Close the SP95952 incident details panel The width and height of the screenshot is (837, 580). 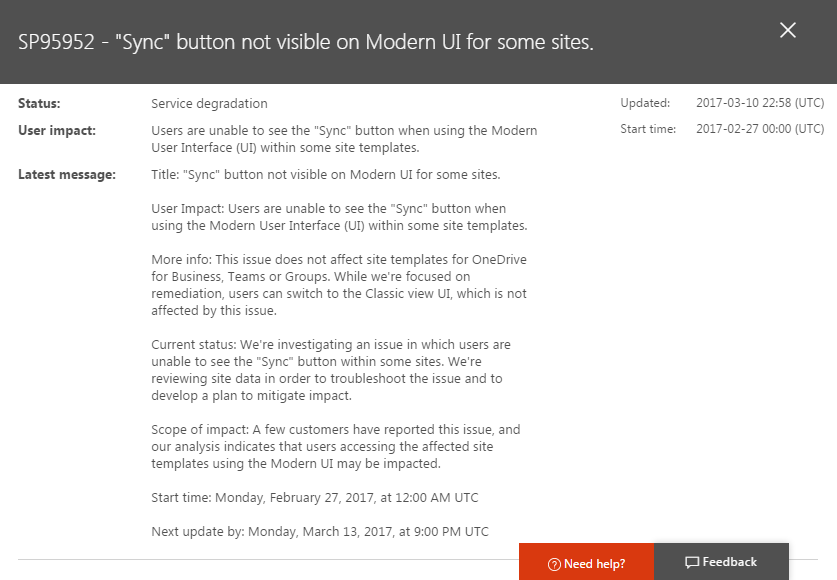coord(788,30)
